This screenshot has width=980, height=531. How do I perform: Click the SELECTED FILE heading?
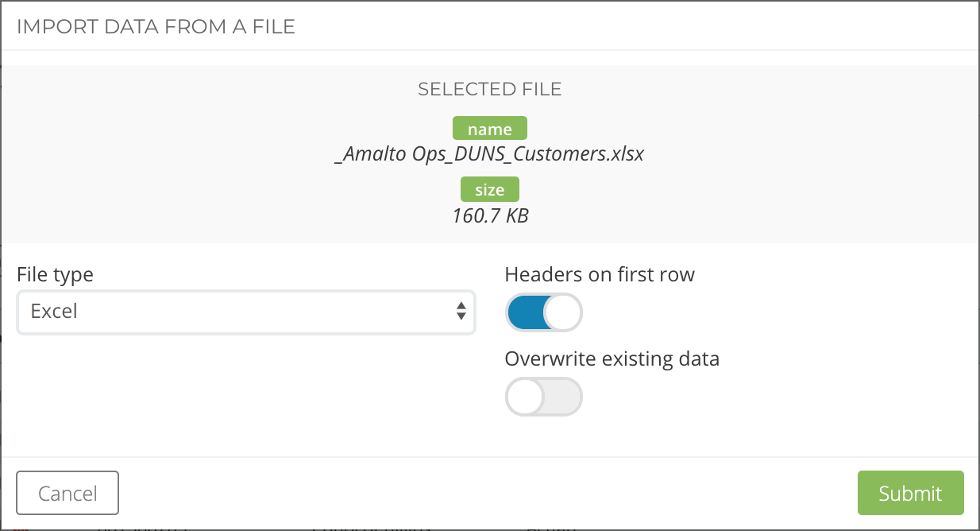pyautogui.click(x=489, y=89)
